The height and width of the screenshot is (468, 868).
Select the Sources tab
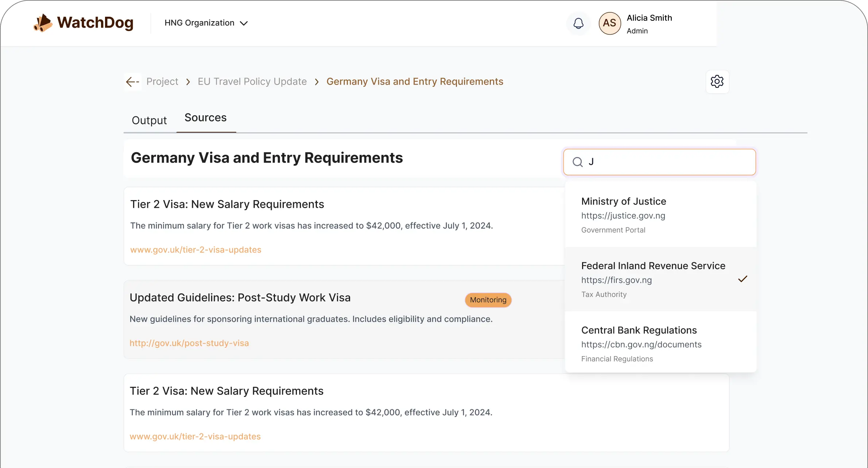click(x=206, y=118)
